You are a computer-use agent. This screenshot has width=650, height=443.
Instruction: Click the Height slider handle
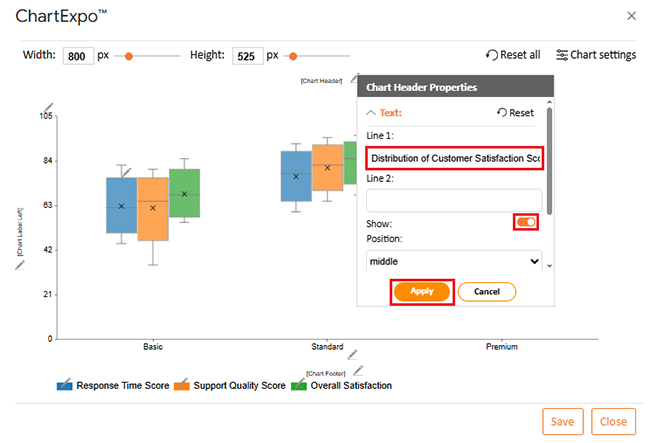point(292,56)
